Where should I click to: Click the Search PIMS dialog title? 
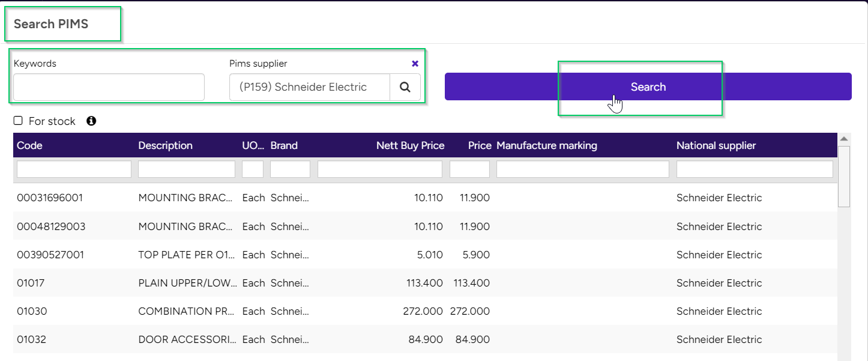pos(51,24)
